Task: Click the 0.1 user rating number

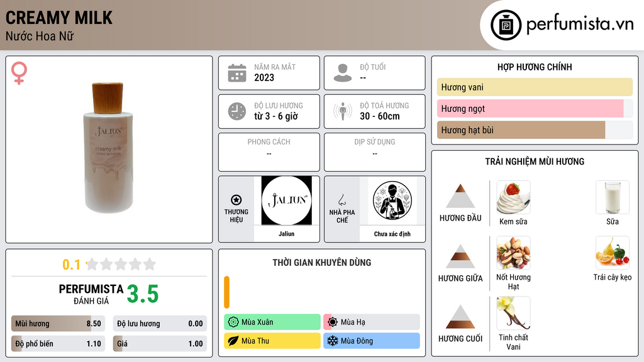Action: point(71,265)
